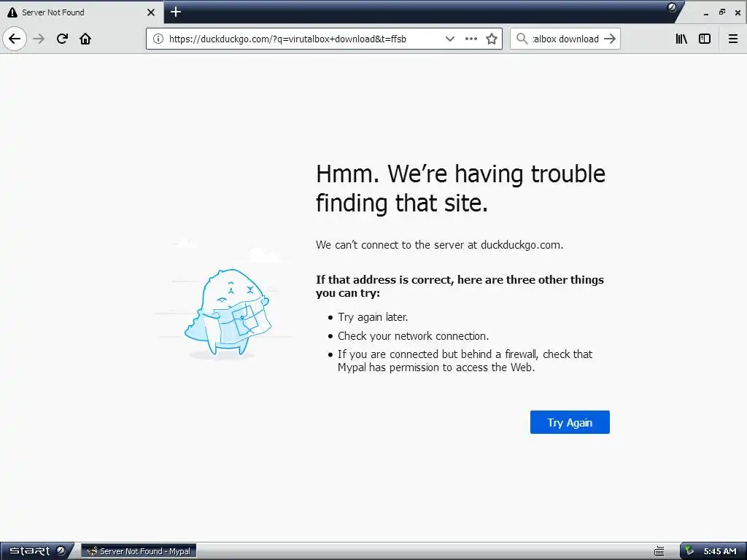This screenshot has height=560, width=747.
Task: Open the Library bookmarks and history panel
Action: [682, 39]
